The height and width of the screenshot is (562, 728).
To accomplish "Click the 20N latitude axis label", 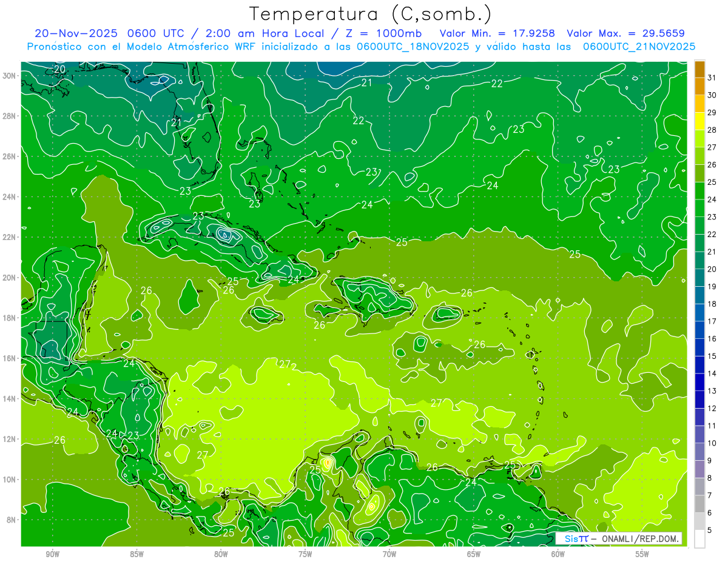I will click(10, 277).
